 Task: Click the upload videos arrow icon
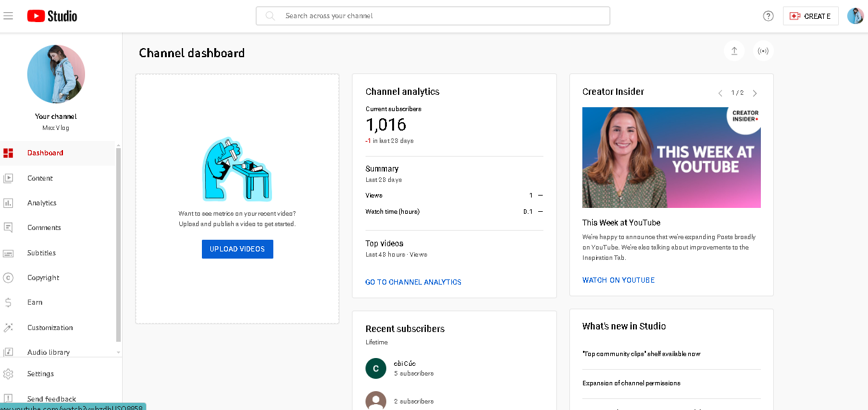pos(734,51)
